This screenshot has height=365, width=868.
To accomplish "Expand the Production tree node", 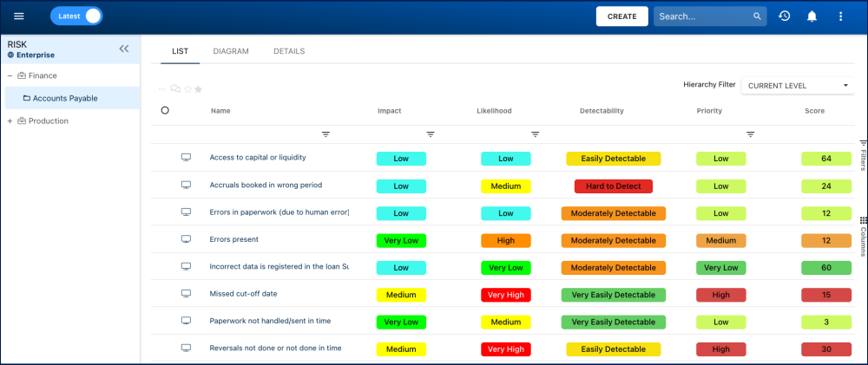I will coord(10,121).
